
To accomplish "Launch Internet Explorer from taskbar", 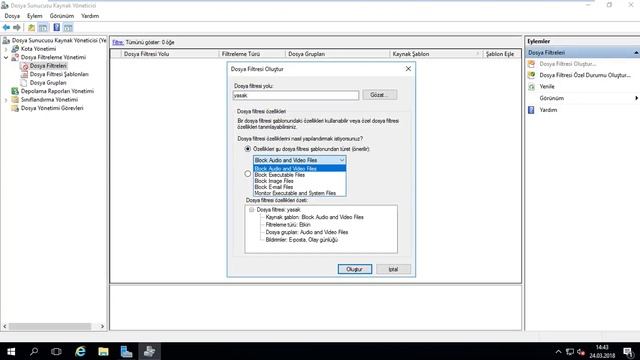I will pyautogui.click(x=80, y=351).
